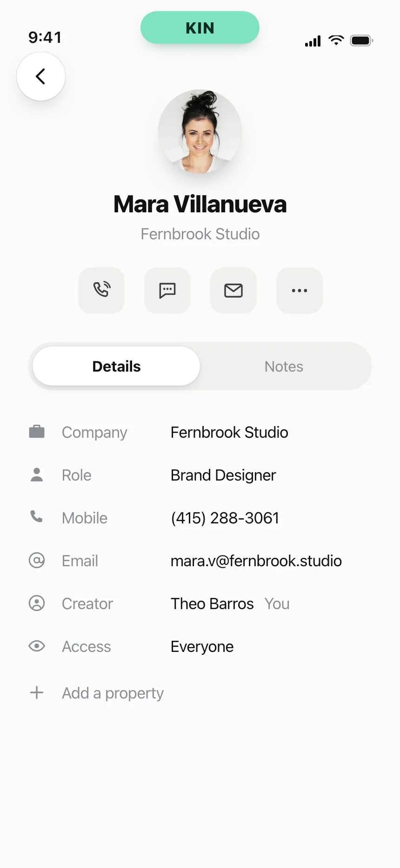Click the plus icon for adding property
Image resolution: width=400 pixels, height=868 pixels.
pos(37,692)
